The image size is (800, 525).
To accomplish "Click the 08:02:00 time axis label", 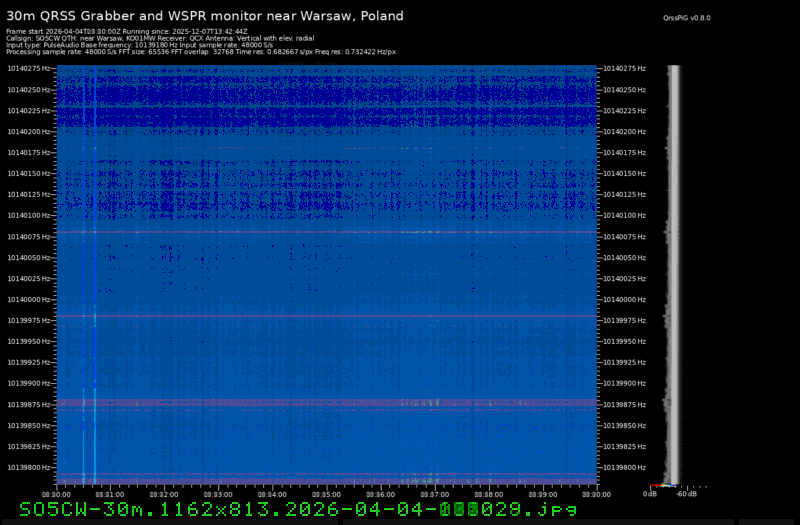I will click(164, 494).
